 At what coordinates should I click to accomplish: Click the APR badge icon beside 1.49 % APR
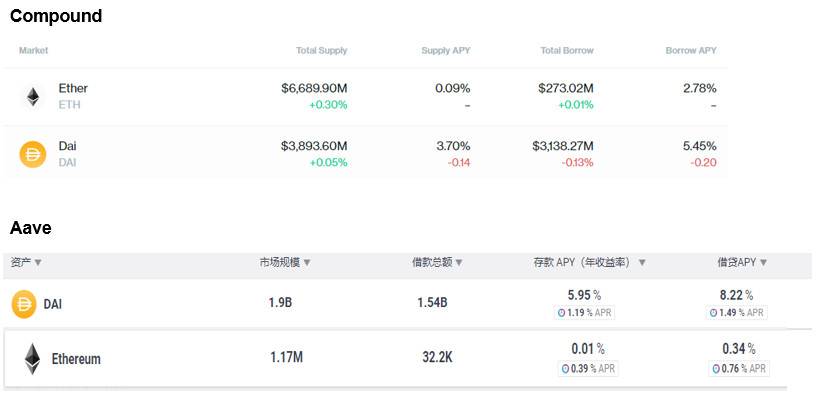click(713, 313)
